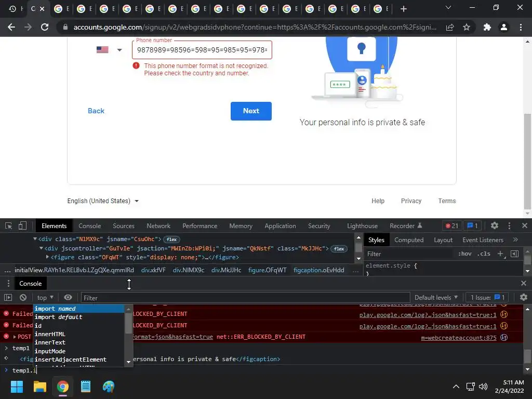Collapse the div class NlMX9c node
Screen dimensions: 532x399
[x=35, y=239]
